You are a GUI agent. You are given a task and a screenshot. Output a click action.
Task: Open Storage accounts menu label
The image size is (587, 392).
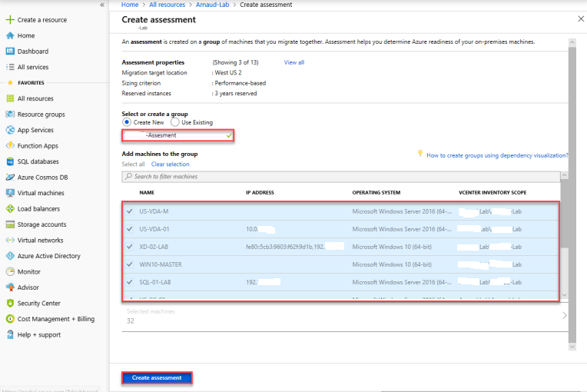tap(41, 224)
